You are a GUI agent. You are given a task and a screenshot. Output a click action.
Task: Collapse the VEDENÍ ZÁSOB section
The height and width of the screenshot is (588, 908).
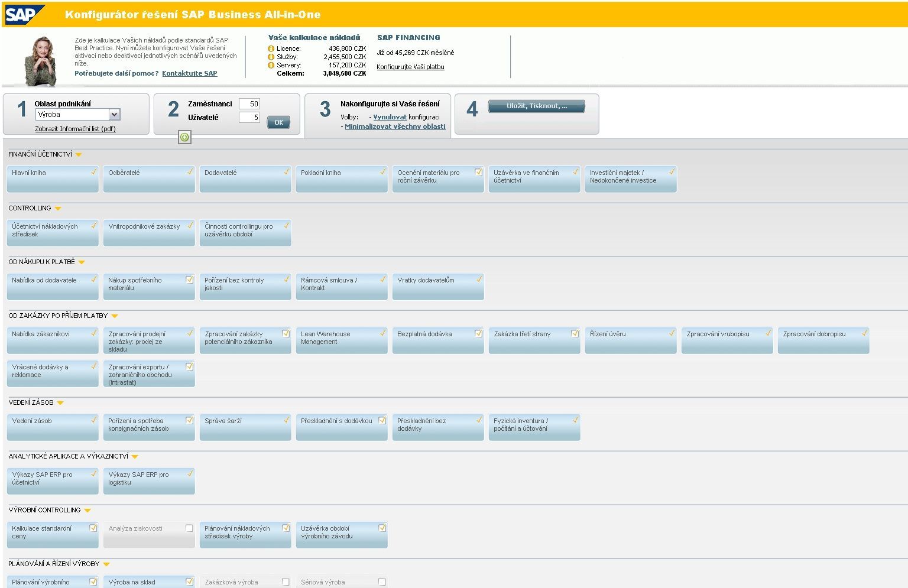60,403
